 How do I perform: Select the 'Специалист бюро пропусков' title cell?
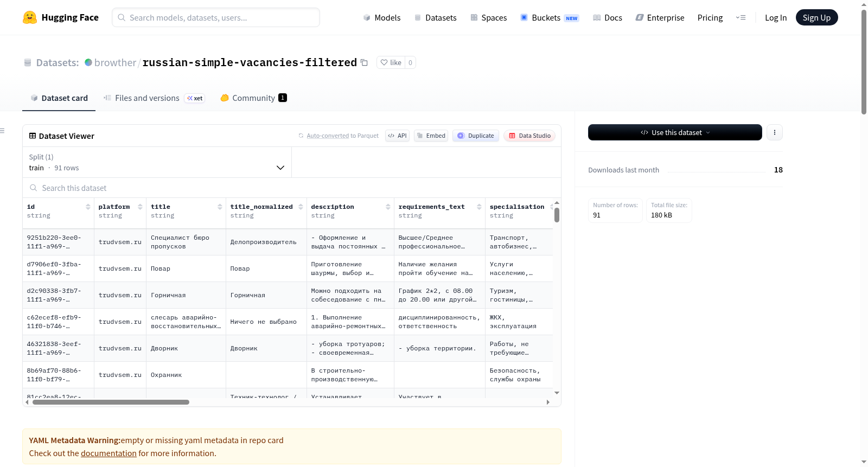tap(186, 242)
